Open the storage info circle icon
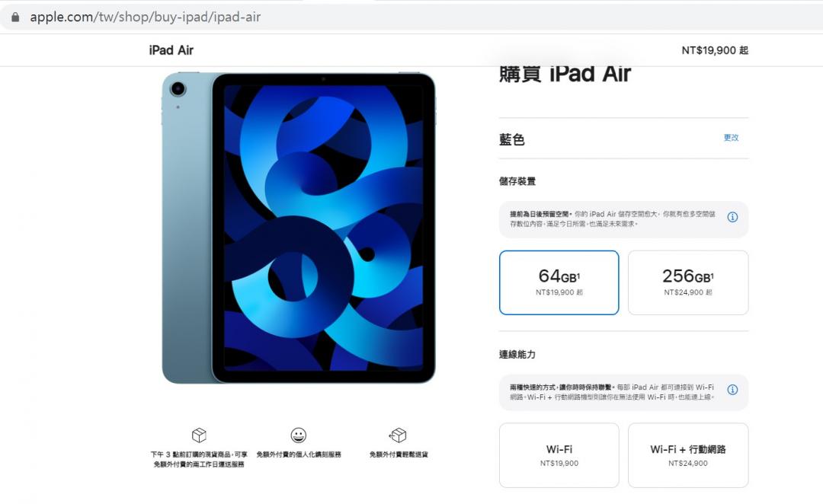This screenshot has width=823, height=504. click(732, 217)
